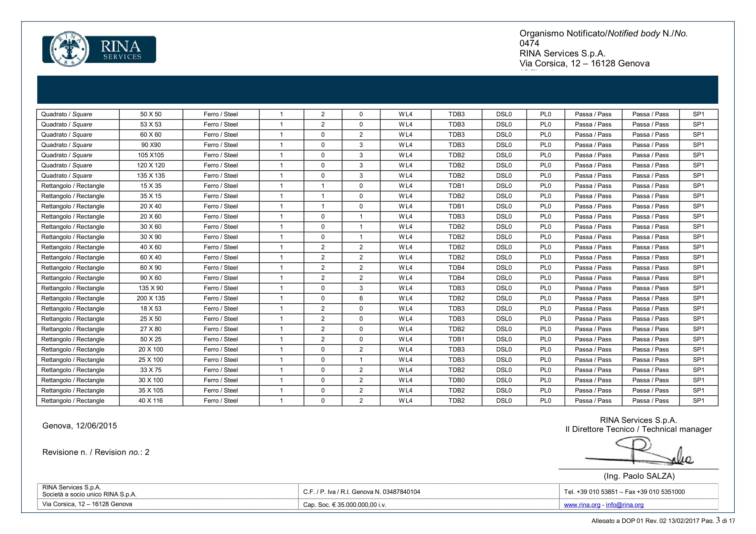Click SP1 in the 33 X 75 row
The image size is (756, 534).
pos(698,370)
